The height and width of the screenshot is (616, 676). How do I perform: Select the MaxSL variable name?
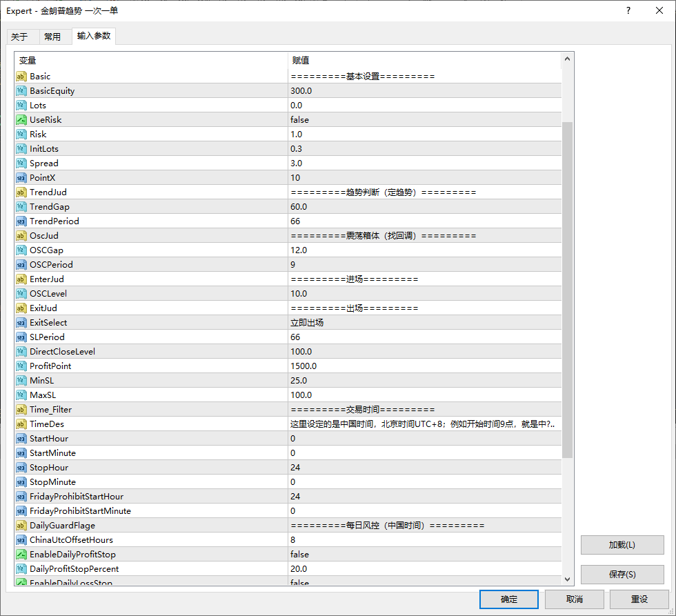(x=43, y=395)
